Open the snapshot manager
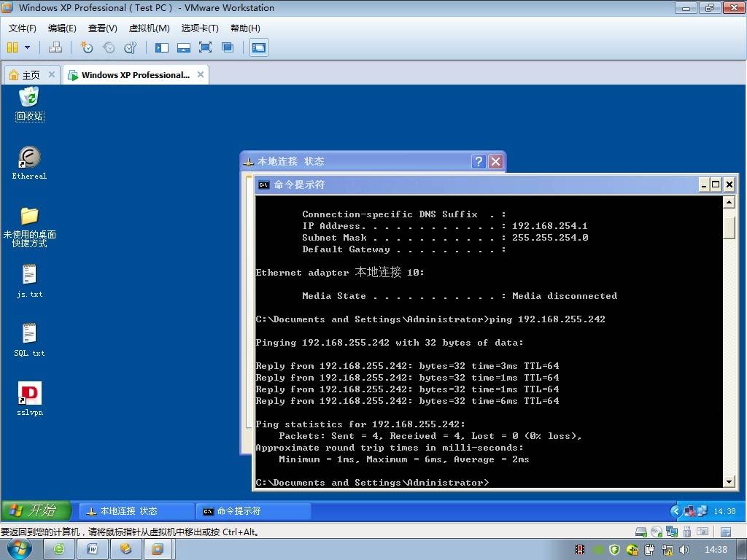 pyautogui.click(x=130, y=47)
